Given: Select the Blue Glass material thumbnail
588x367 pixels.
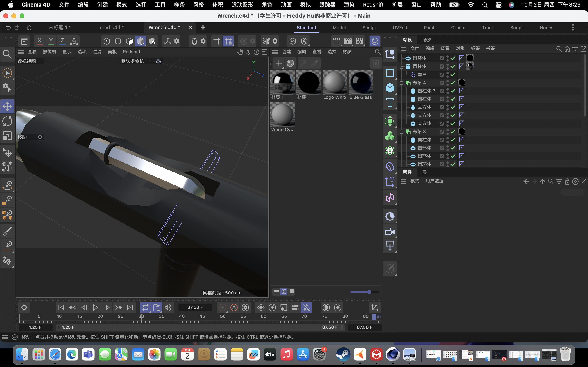Looking at the screenshot, I should (361, 83).
